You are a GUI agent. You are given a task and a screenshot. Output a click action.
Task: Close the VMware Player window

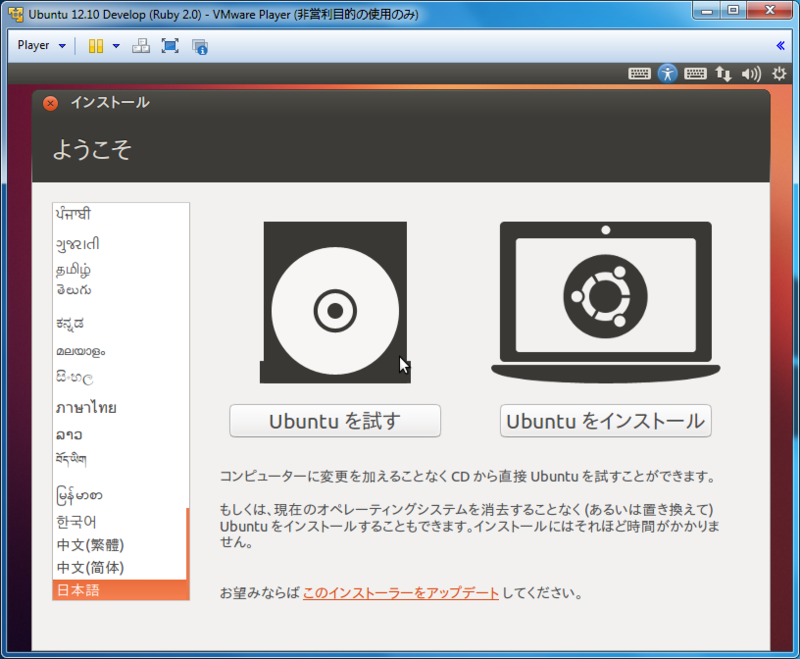[770, 11]
